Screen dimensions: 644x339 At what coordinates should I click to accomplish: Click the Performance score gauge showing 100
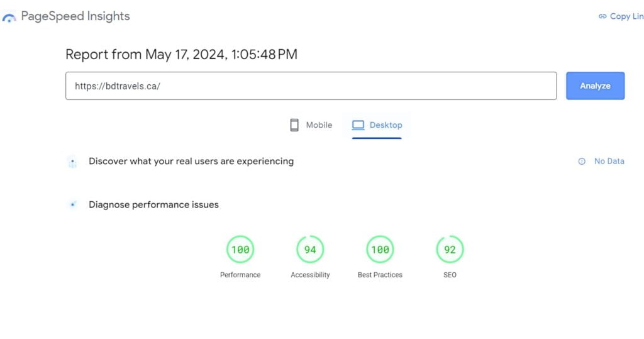(240, 249)
